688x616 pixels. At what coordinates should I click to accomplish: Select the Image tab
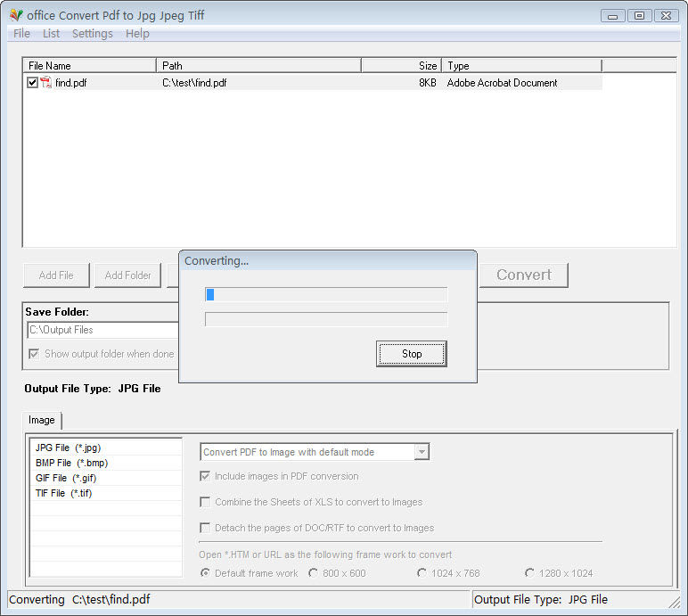coord(42,420)
